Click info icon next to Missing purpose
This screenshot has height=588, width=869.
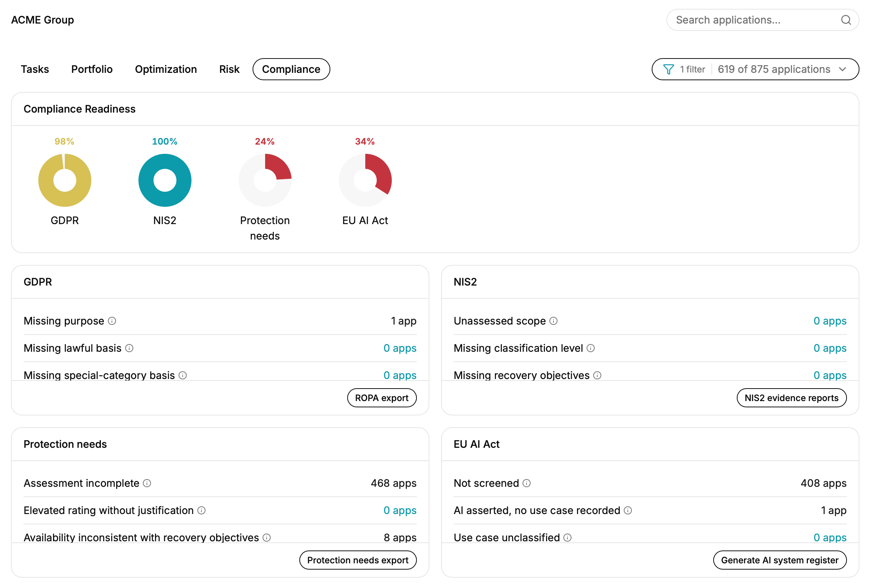tap(112, 321)
